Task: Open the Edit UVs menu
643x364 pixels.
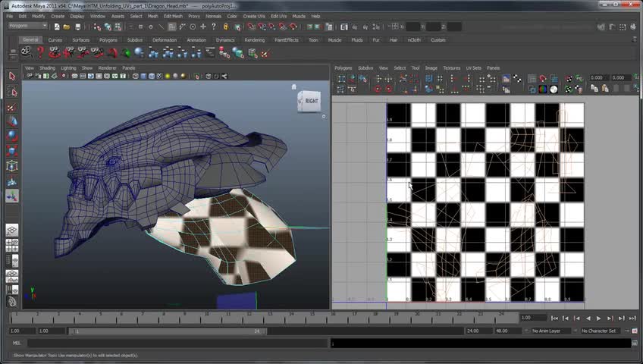Action: click(279, 17)
